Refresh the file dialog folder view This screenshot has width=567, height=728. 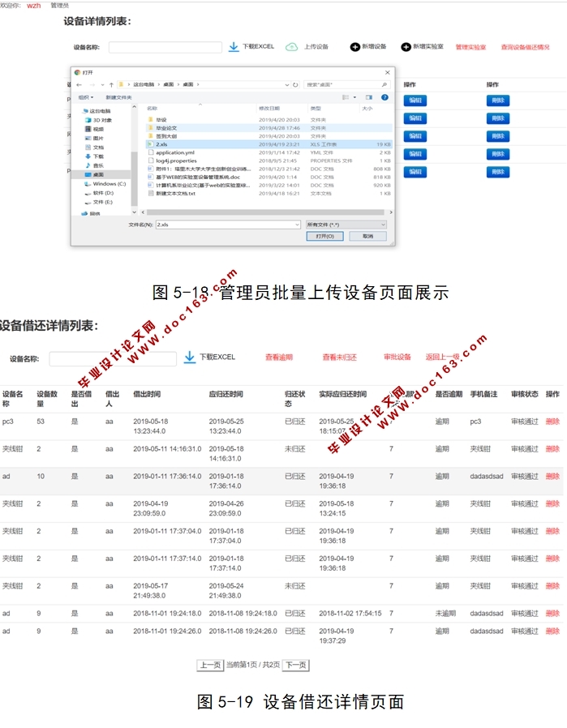pyautogui.click(x=295, y=84)
